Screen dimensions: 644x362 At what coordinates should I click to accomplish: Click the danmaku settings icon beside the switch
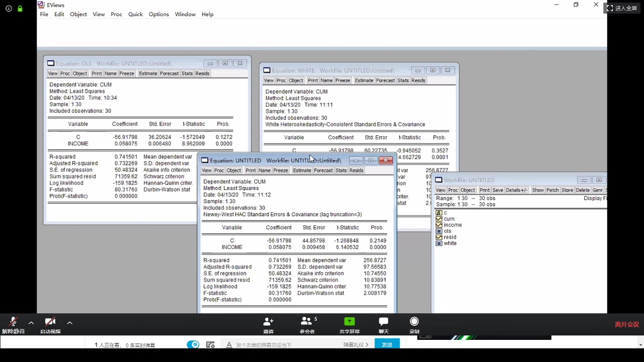210,345
